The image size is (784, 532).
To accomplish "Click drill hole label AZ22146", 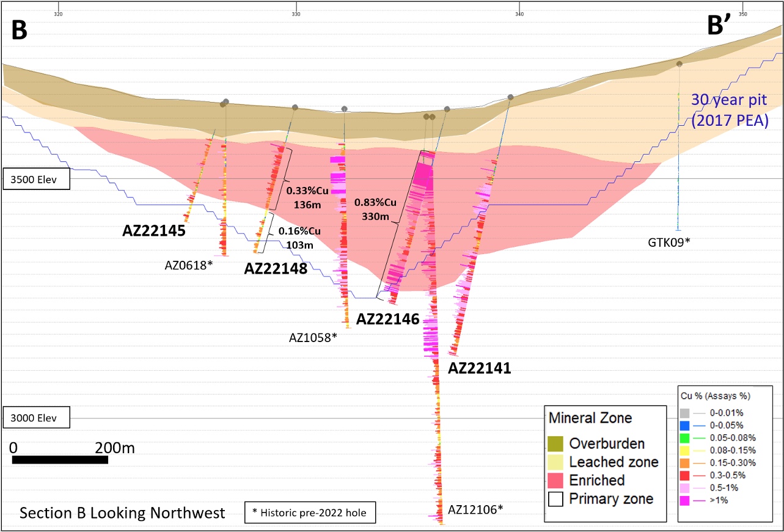I will point(388,319).
